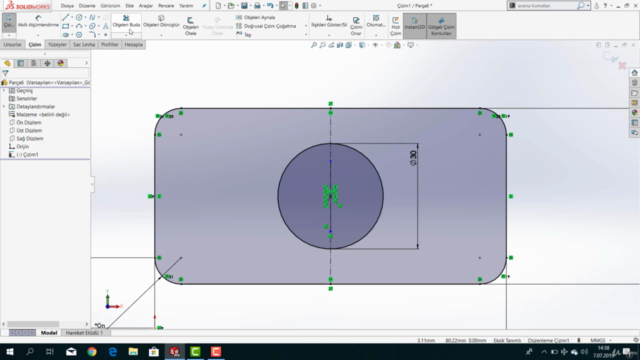This screenshot has width=640, height=360.
Task: Switch to the Yüzeyler tab
Action: click(x=57, y=44)
